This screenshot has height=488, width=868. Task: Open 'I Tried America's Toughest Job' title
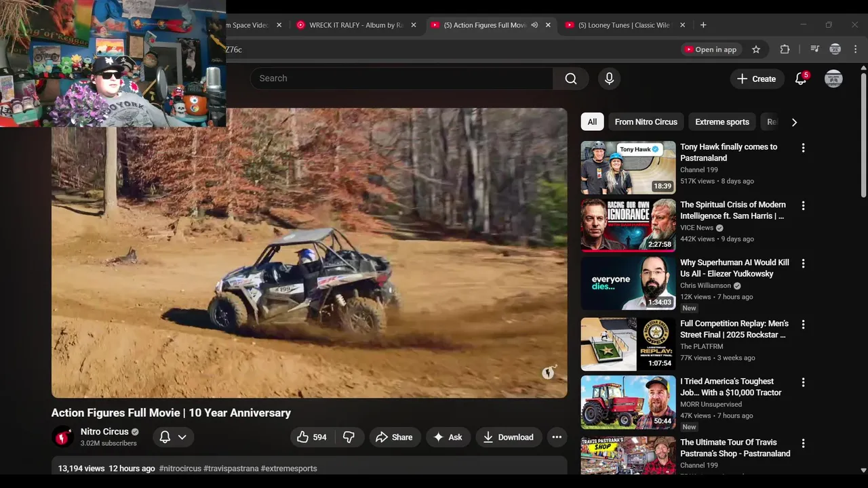[x=731, y=387]
